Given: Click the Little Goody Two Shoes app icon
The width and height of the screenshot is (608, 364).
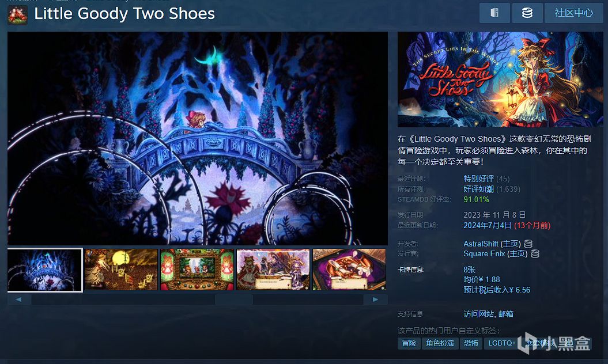Looking at the screenshot, I should [x=17, y=15].
